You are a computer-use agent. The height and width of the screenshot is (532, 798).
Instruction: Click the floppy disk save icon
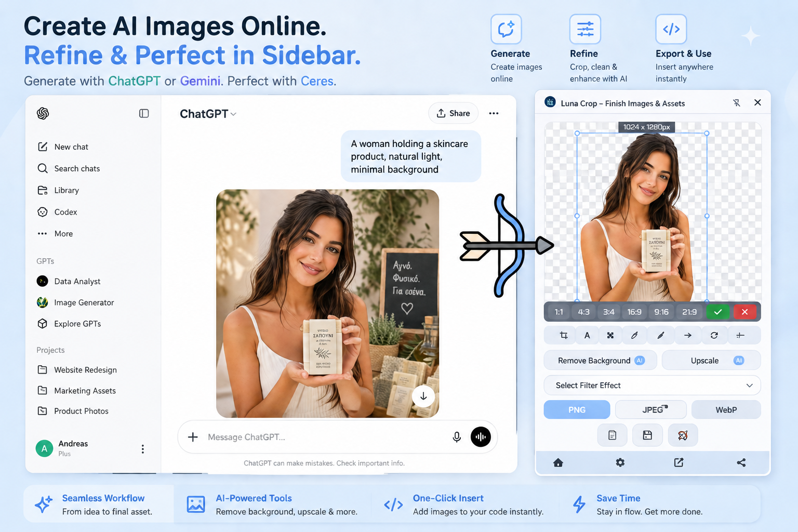coord(647,435)
